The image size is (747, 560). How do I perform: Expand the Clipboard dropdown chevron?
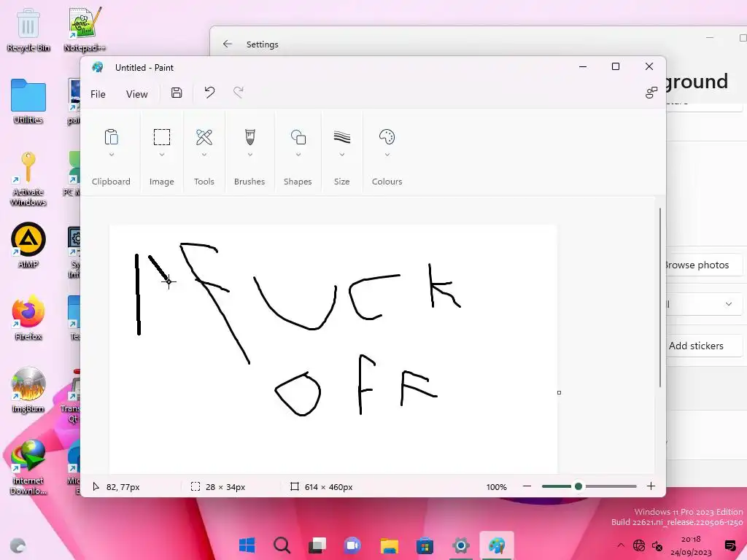112,155
